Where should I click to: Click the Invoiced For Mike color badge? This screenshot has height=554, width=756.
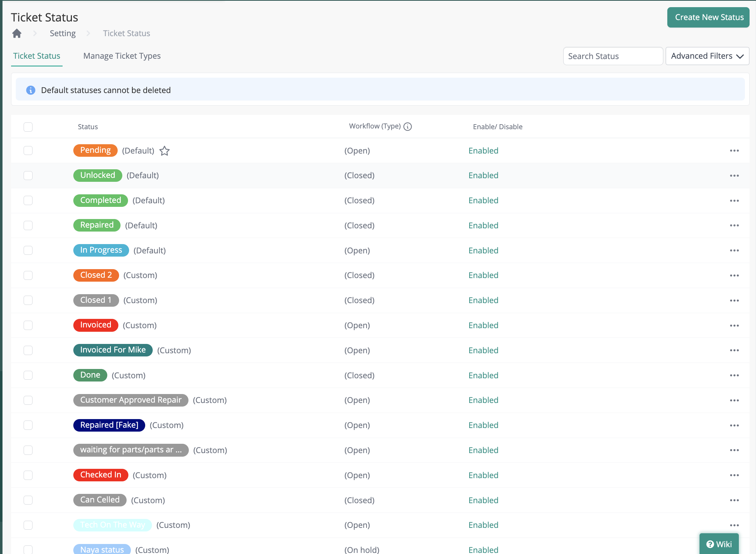click(x=113, y=350)
